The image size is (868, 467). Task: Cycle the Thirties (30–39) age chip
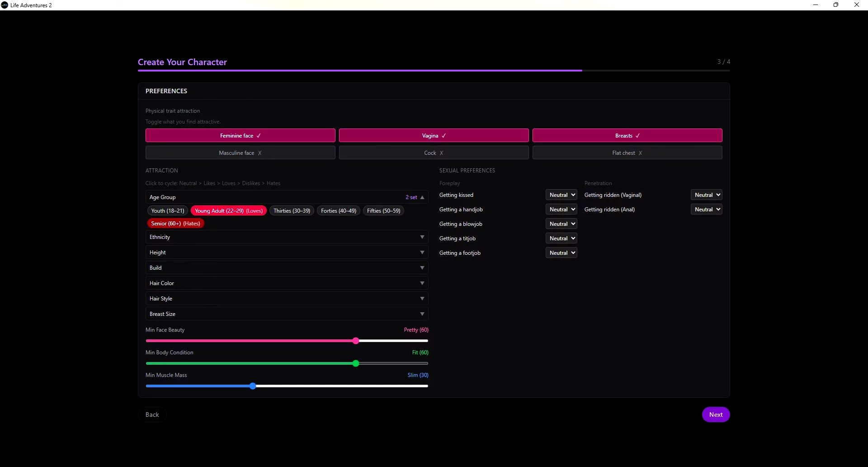pyautogui.click(x=292, y=211)
